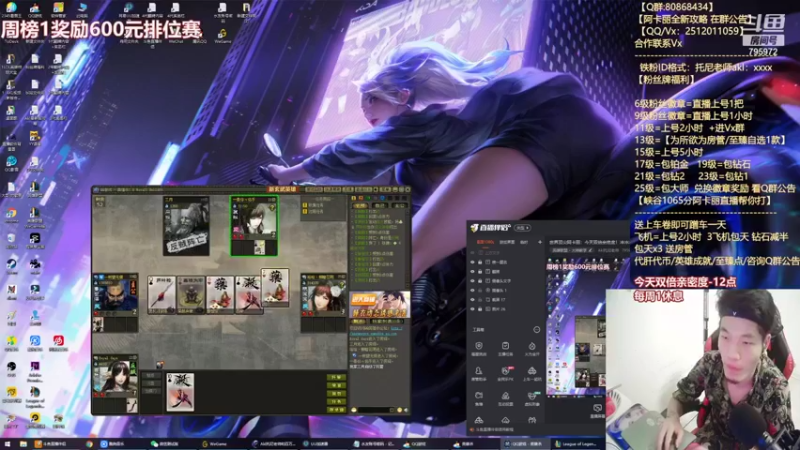Screen dimensions: 800x450
Task: Open camera tool in toolbox third row
Action: coord(479,398)
